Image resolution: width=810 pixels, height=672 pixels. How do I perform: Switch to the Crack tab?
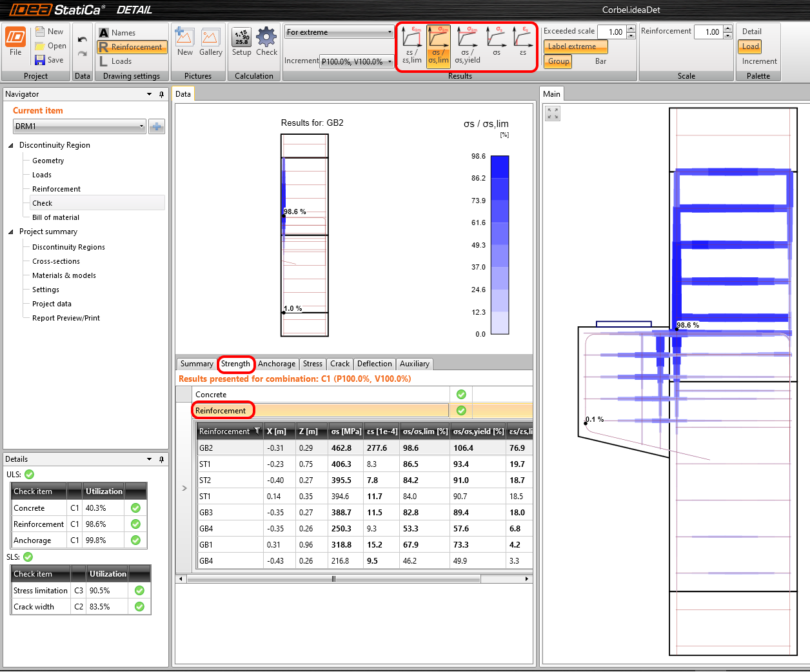[x=340, y=364]
